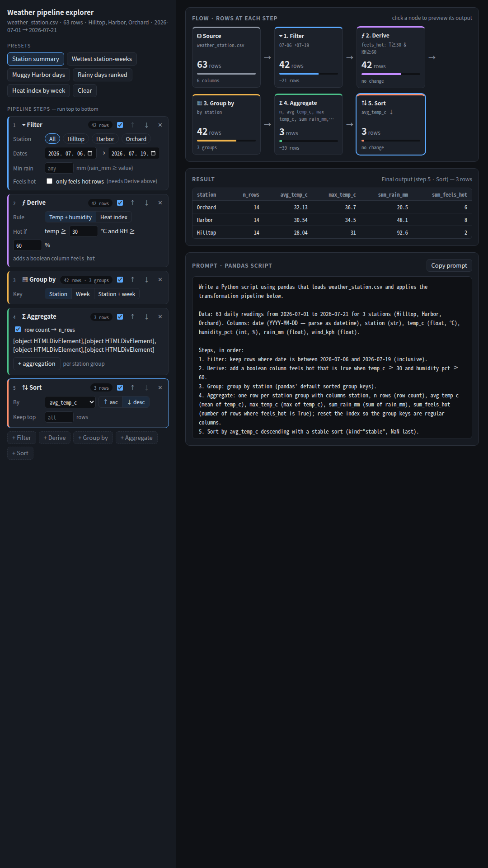Uncheck row count n_rows aggregation
Image resolution: width=488 pixels, height=868 pixels.
click(x=18, y=330)
